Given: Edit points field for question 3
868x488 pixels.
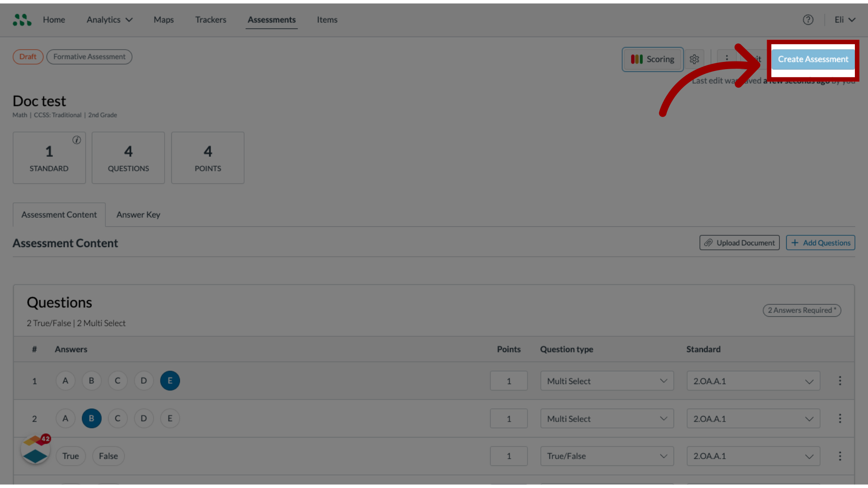Looking at the screenshot, I should pyautogui.click(x=509, y=456).
